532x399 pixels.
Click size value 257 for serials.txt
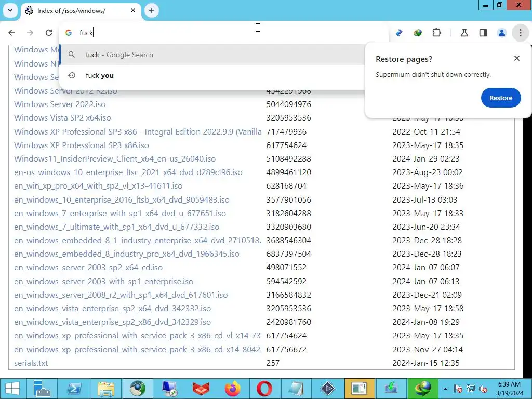pyautogui.click(x=273, y=363)
